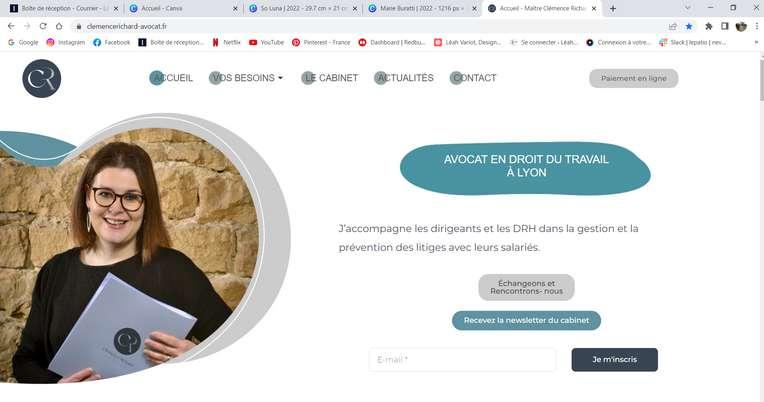The width and height of the screenshot is (764, 402).
Task: Open the YouTube bookmark
Action: (266, 42)
